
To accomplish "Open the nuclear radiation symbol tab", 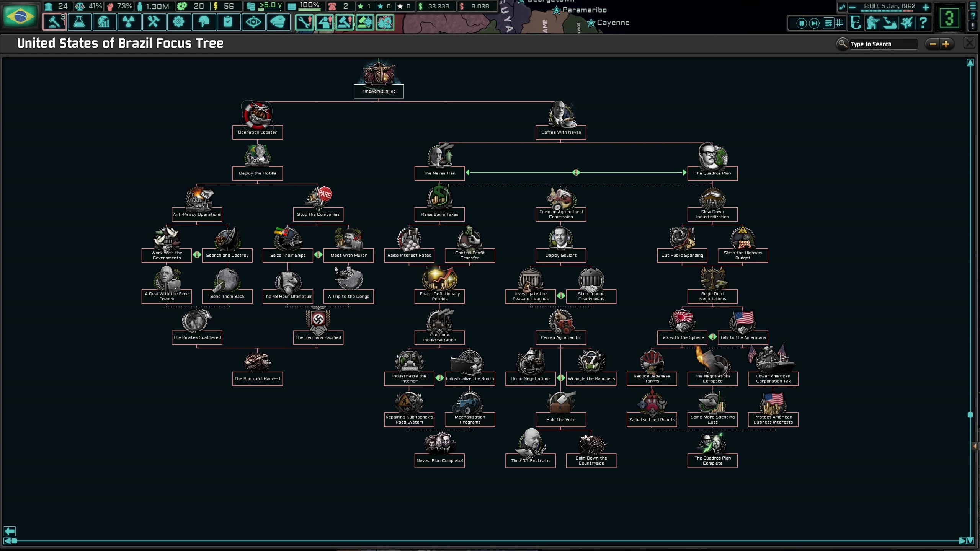I will coord(129,22).
